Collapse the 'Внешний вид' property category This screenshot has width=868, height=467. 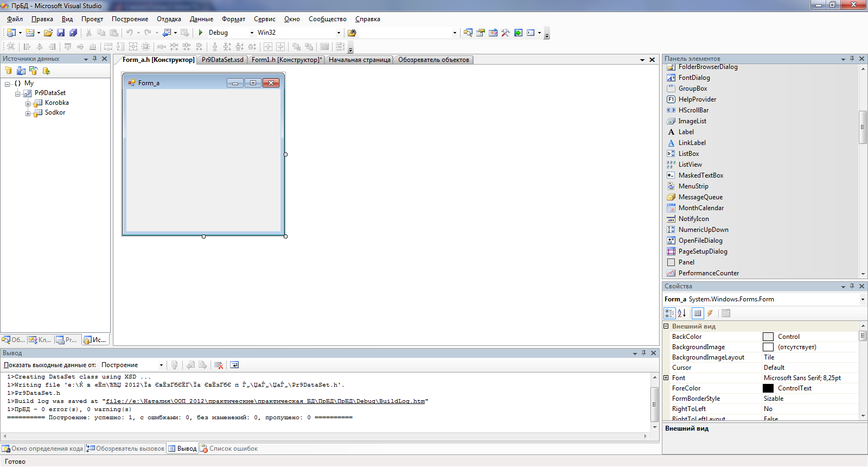click(666, 326)
